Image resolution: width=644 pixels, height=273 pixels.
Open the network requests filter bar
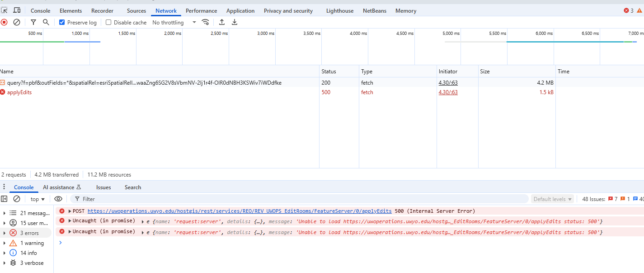(x=33, y=22)
